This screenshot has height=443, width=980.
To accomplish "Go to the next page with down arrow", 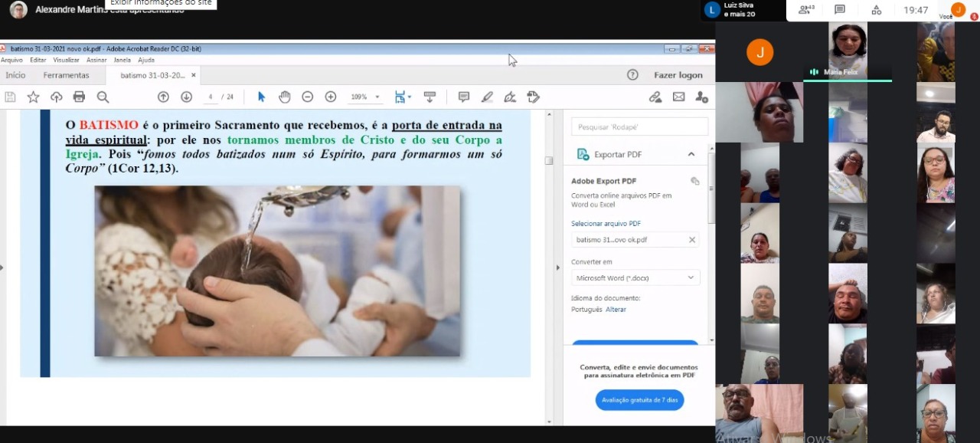I will (x=186, y=97).
